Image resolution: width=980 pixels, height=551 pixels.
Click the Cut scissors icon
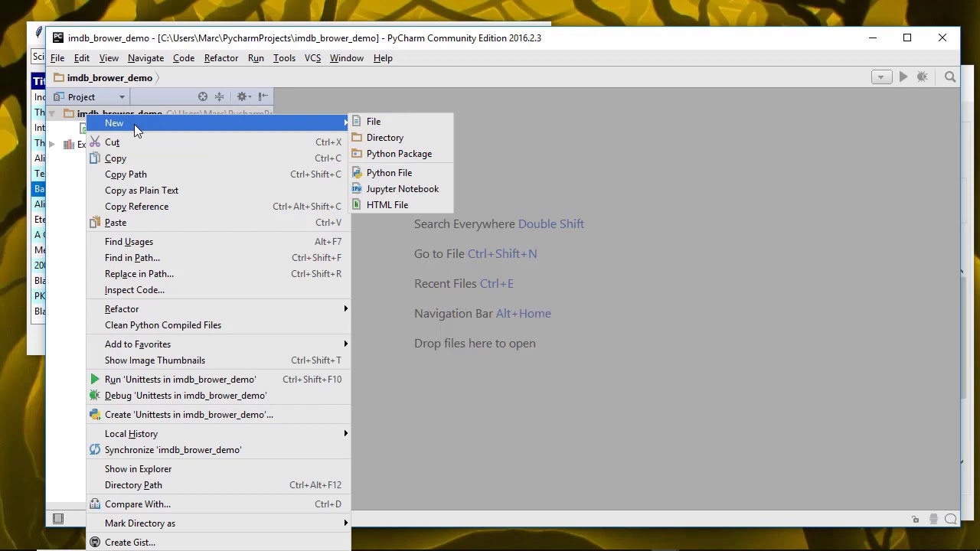[x=95, y=142]
